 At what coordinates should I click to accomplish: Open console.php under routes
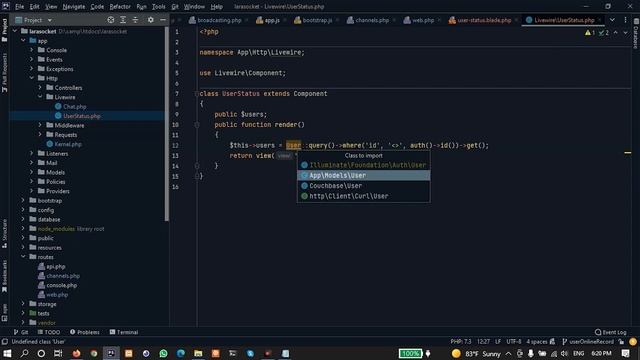(x=61, y=285)
